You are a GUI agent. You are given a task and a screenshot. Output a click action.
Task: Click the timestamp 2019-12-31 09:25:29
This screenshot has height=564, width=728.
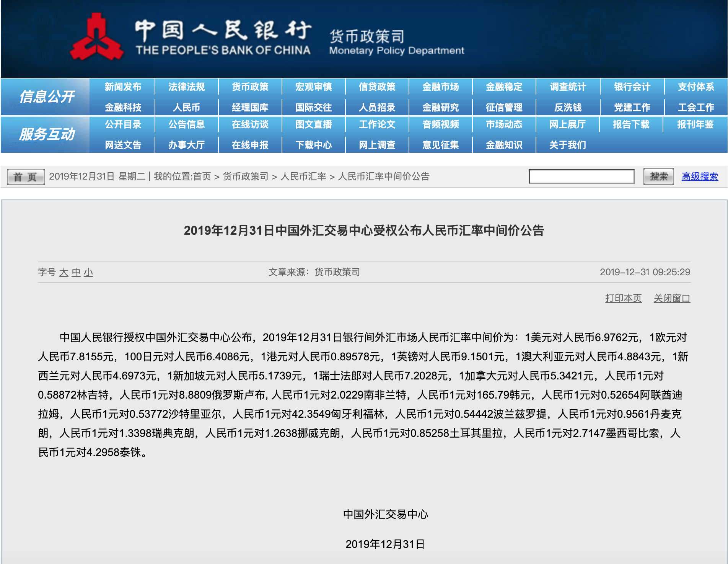[x=645, y=272]
